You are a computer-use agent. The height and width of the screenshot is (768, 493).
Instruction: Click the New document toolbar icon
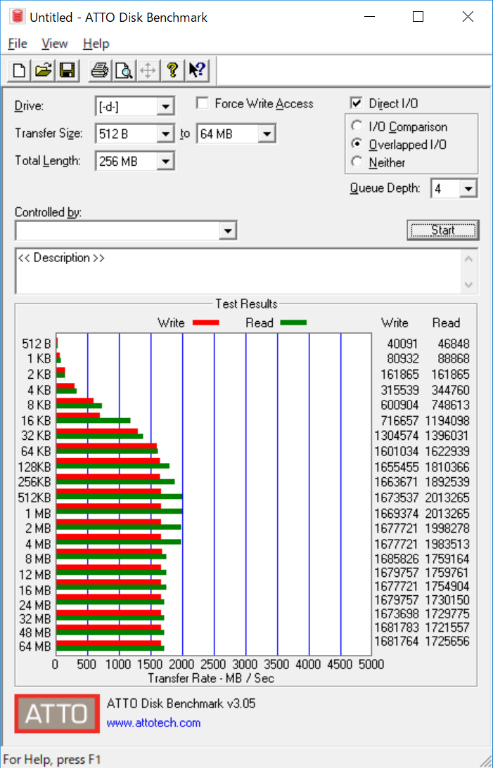(x=19, y=71)
